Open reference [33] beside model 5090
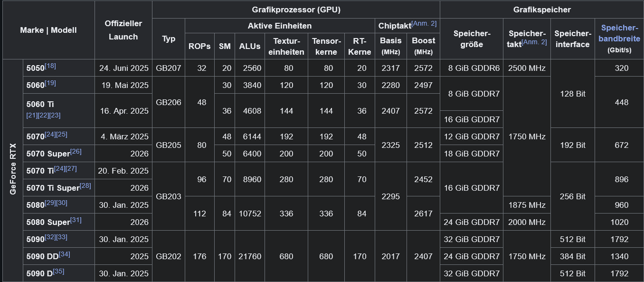644x282 pixels. point(62,237)
